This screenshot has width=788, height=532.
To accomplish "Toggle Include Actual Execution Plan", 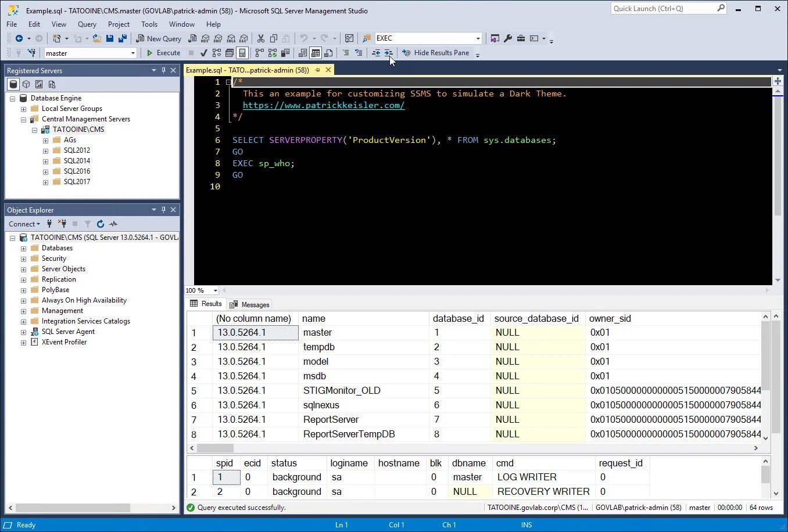I will 259,53.
